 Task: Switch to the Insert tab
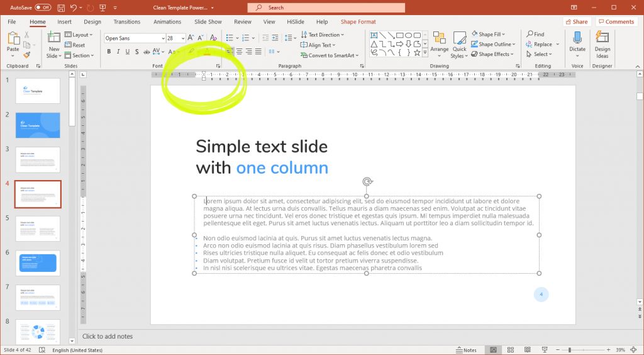(65, 22)
